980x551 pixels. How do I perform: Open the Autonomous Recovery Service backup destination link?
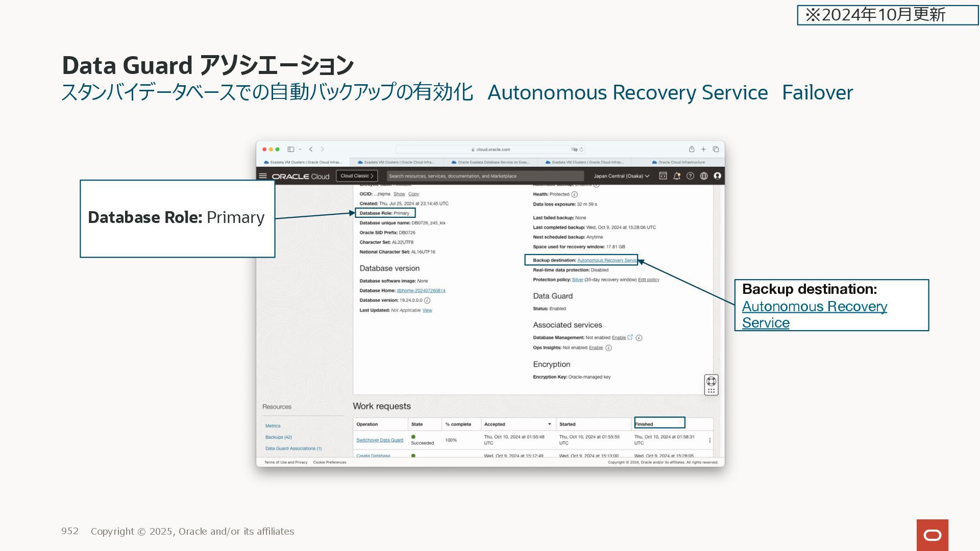(606, 261)
